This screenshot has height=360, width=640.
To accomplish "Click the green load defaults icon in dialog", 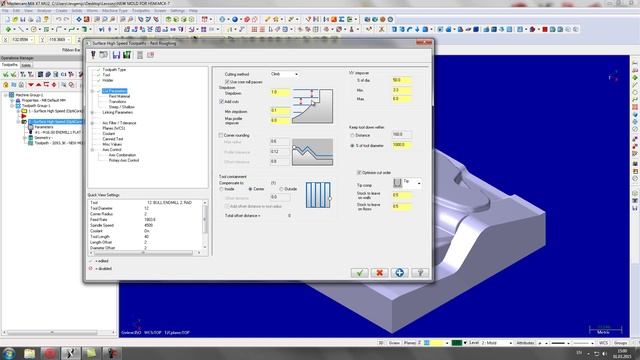I will click(x=127, y=55).
